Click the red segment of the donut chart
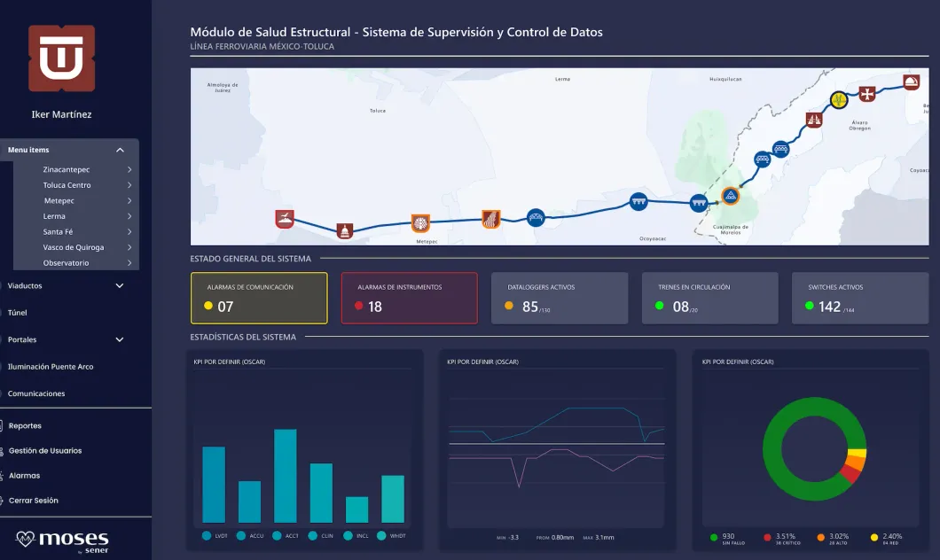The width and height of the screenshot is (940, 560). pos(851,474)
